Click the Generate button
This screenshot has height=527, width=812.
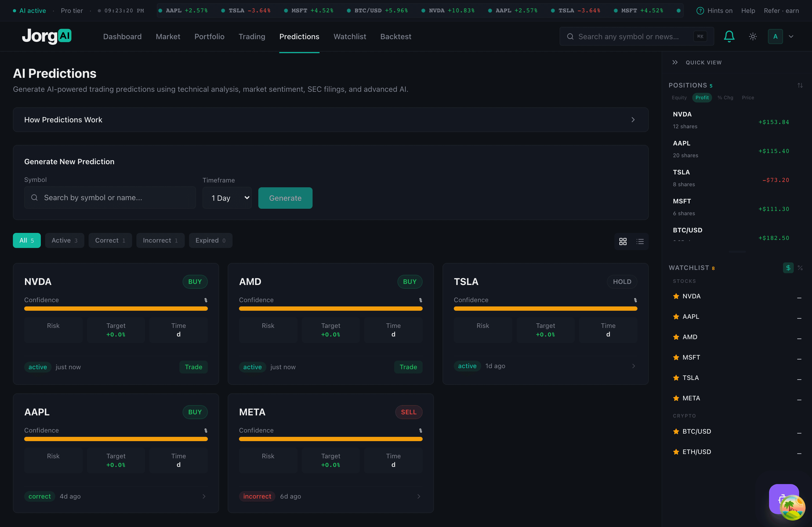click(x=285, y=198)
